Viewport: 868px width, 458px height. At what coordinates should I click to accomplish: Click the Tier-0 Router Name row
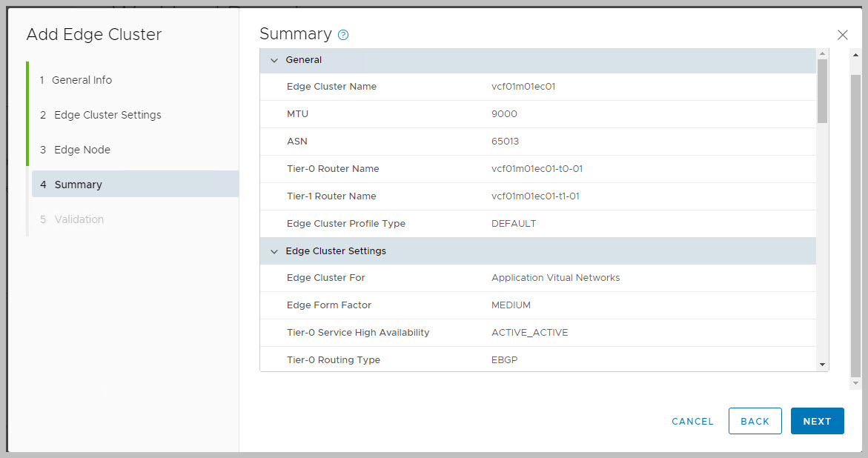click(537, 169)
